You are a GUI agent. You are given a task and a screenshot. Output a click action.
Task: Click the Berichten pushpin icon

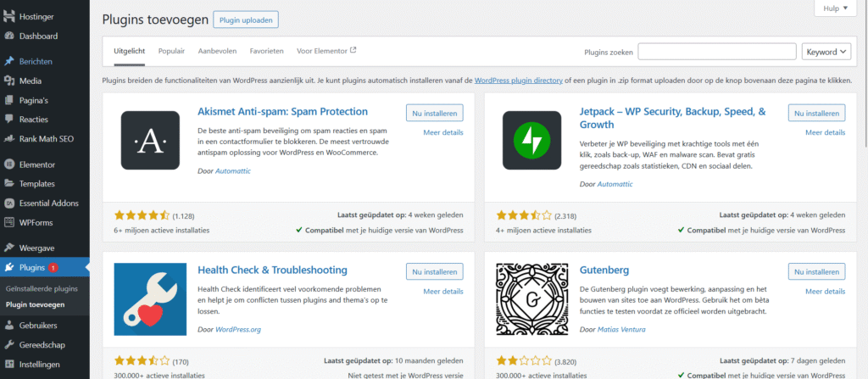[x=9, y=62]
